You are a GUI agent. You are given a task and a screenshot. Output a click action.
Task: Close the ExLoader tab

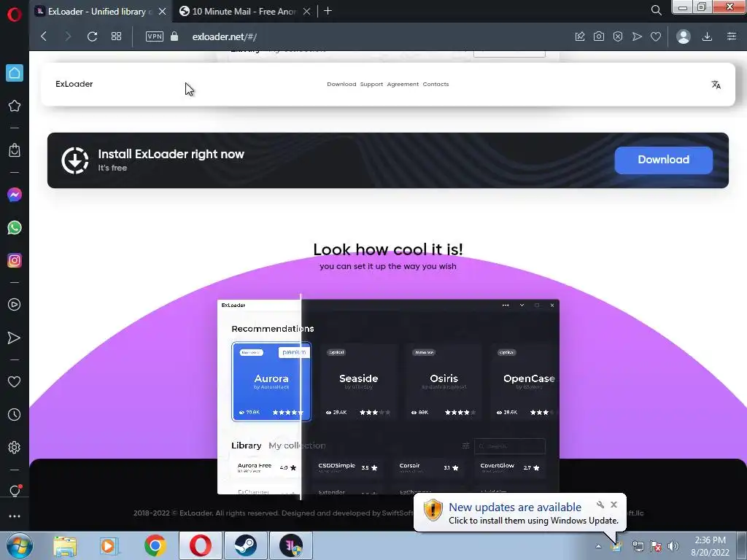point(163,11)
